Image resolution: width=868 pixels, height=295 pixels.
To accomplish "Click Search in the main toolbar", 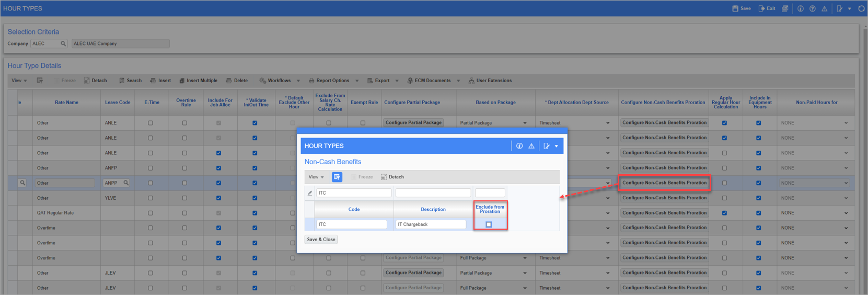I will (x=130, y=81).
